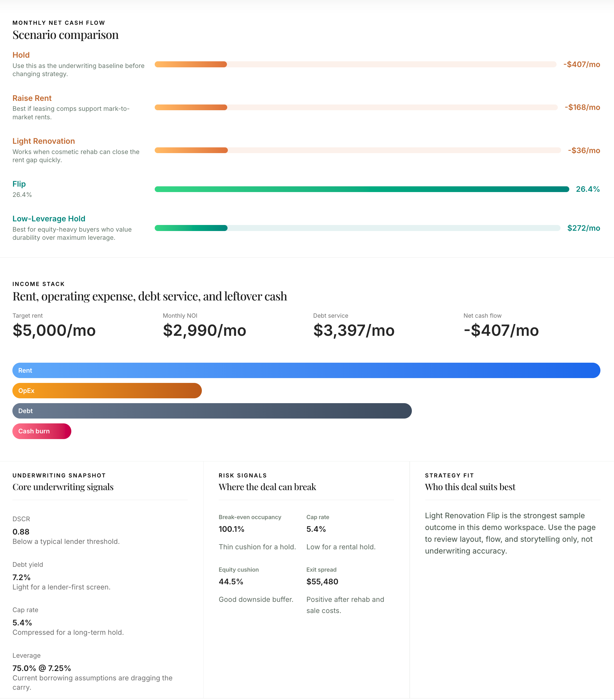614x700 pixels.
Task: Select the Flip scenario label
Action: pyautogui.click(x=19, y=184)
